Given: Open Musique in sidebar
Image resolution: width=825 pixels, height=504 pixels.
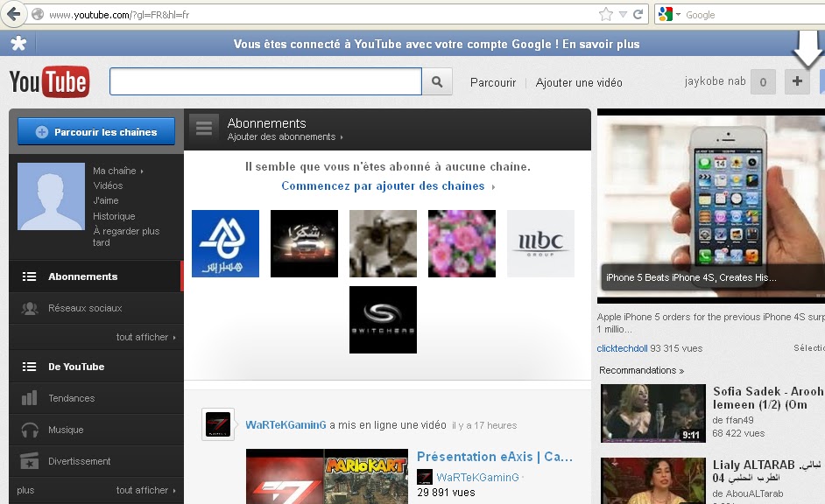Looking at the screenshot, I should 96,430.
